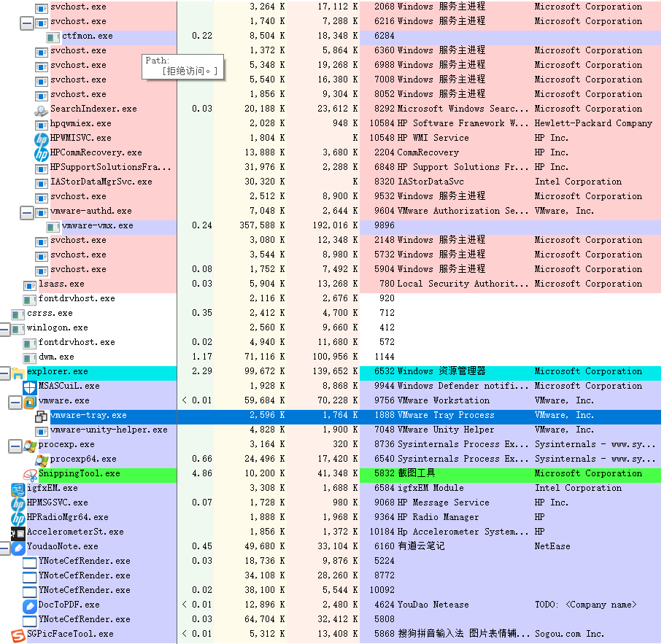This screenshot has width=664, height=644.
Task: Collapse the vmware-authd.exe tree node
Action: click(27, 212)
